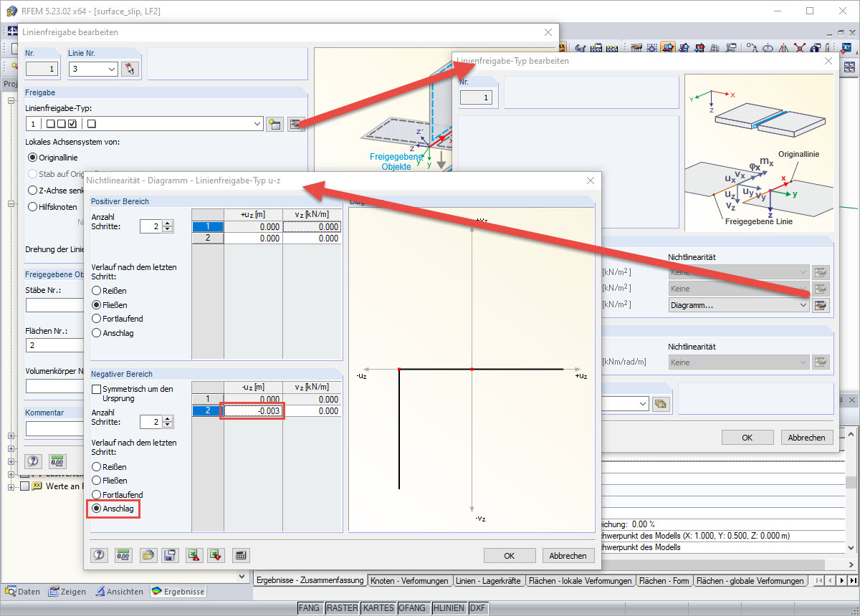Click table icon below main toolbar right
The image size is (860, 616).
pyautogui.click(x=850, y=67)
